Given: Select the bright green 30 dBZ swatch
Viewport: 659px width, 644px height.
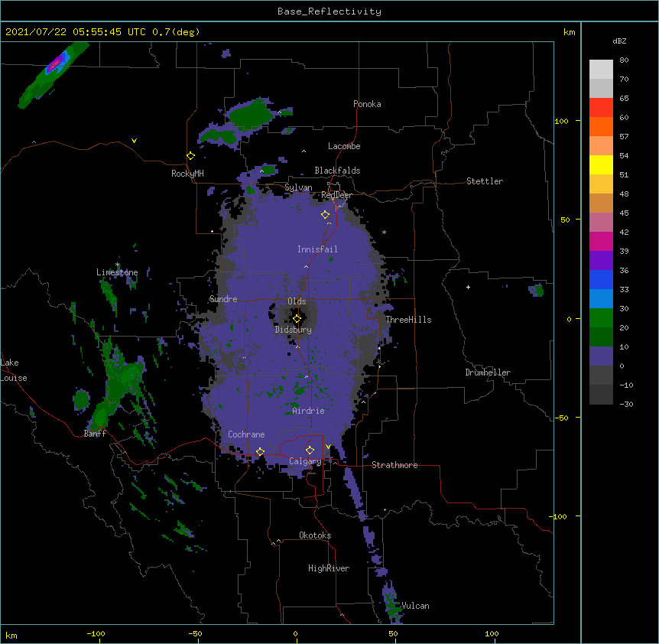Looking at the screenshot, I should (x=601, y=318).
